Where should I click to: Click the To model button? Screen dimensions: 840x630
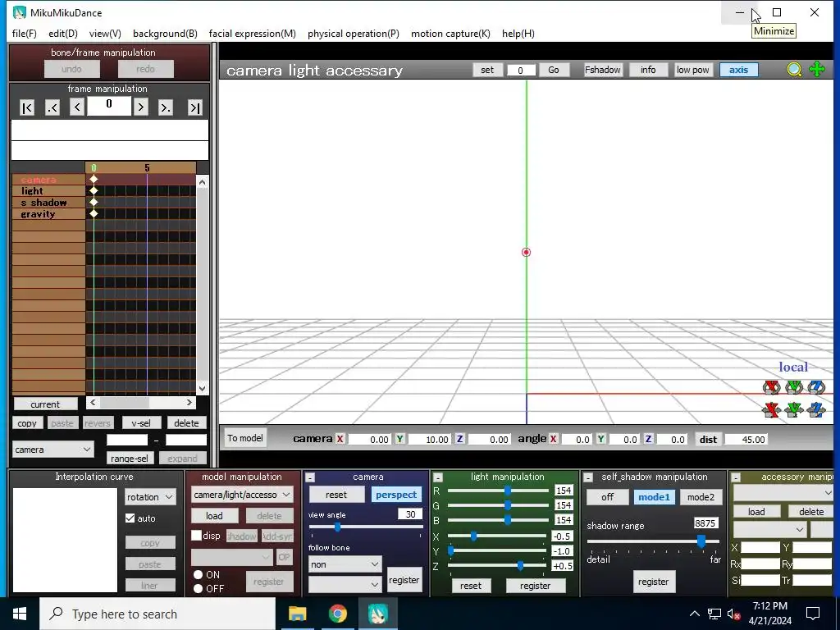point(244,438)
